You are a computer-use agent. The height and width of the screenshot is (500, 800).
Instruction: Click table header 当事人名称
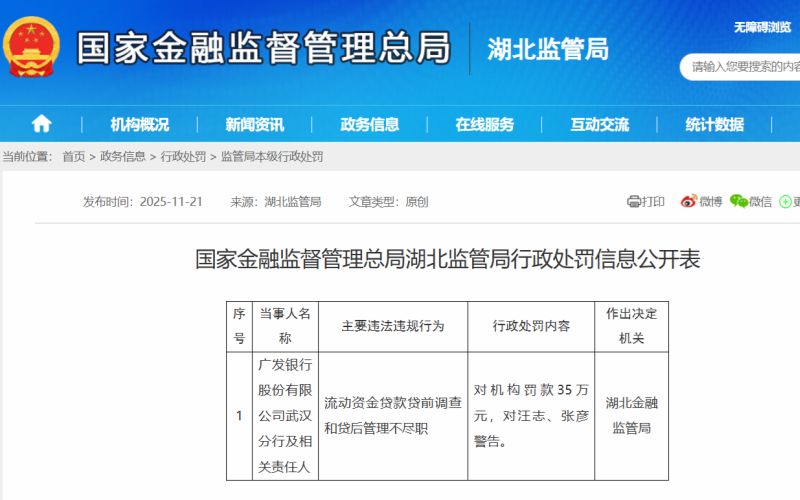tap(285, 326)
